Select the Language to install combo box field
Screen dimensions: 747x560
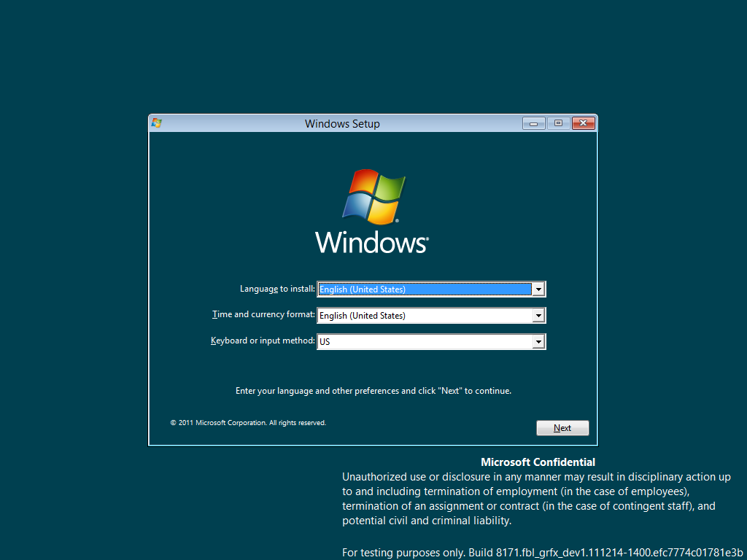pos(431,289)
